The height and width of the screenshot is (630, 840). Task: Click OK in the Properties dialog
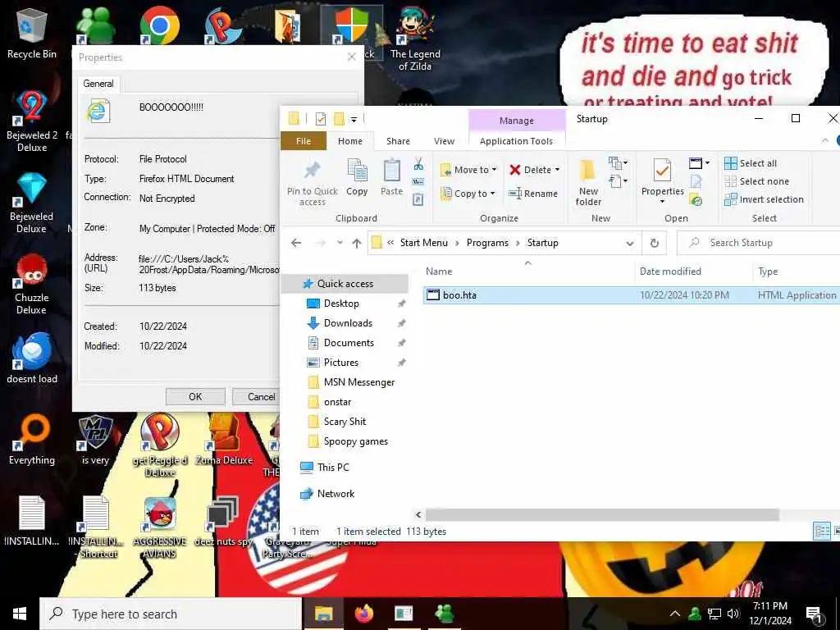pyautogui.click(x=195, y=396)
